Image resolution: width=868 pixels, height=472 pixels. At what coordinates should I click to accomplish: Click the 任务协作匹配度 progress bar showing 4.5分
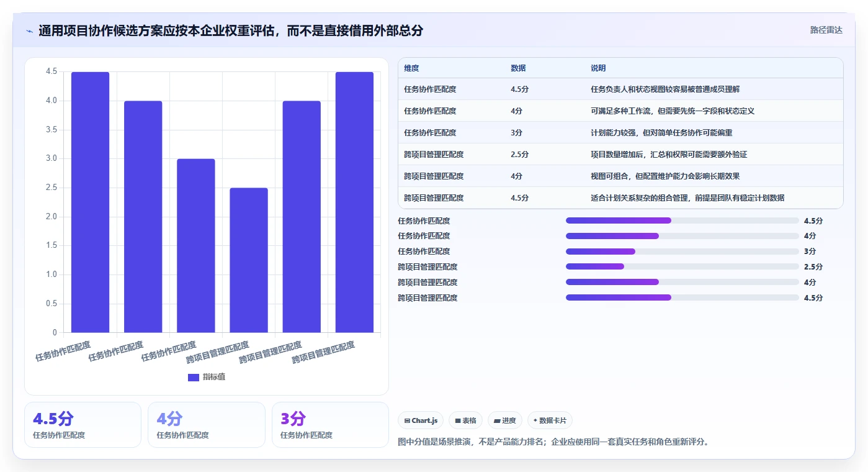tap(682, 220)
